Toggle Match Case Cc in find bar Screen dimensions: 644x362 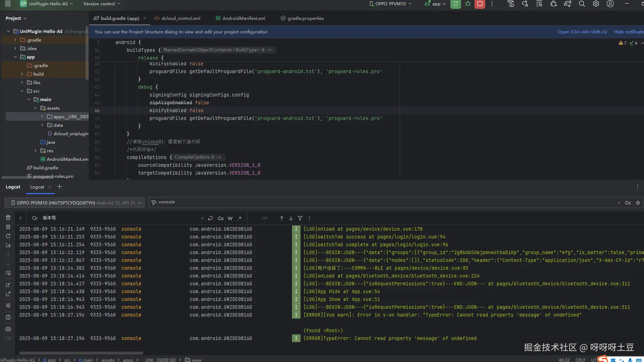point(221,218)
